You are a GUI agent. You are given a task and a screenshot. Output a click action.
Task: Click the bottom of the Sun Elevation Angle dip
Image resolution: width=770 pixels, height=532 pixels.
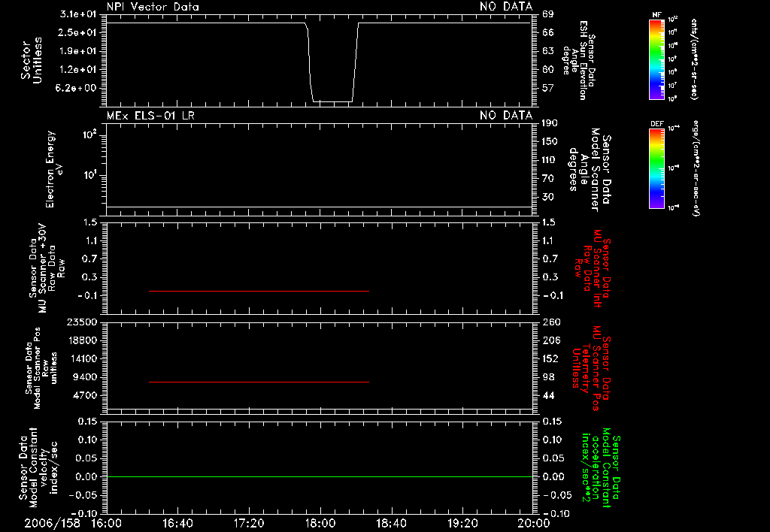coord(332,101)
